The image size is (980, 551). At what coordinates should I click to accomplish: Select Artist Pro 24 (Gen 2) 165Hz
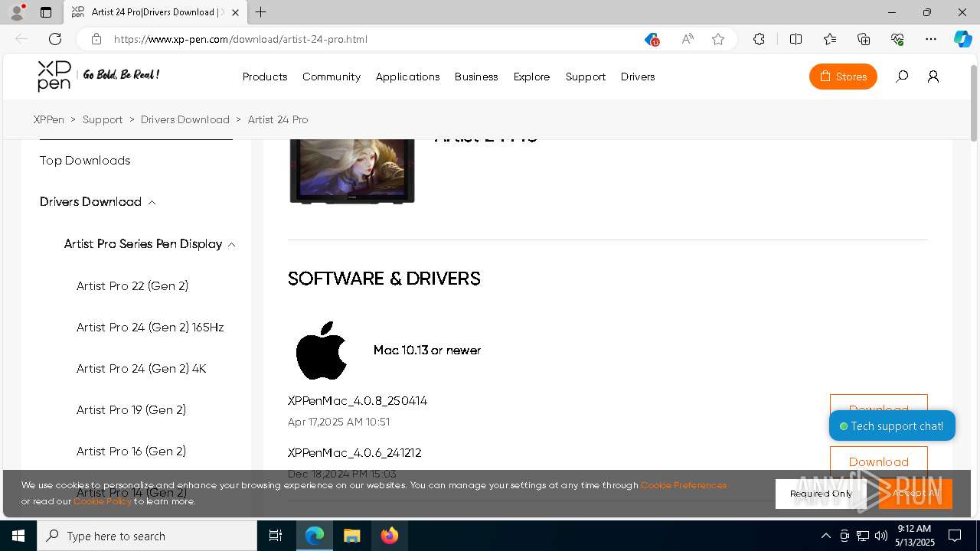[x=150, y=327]
